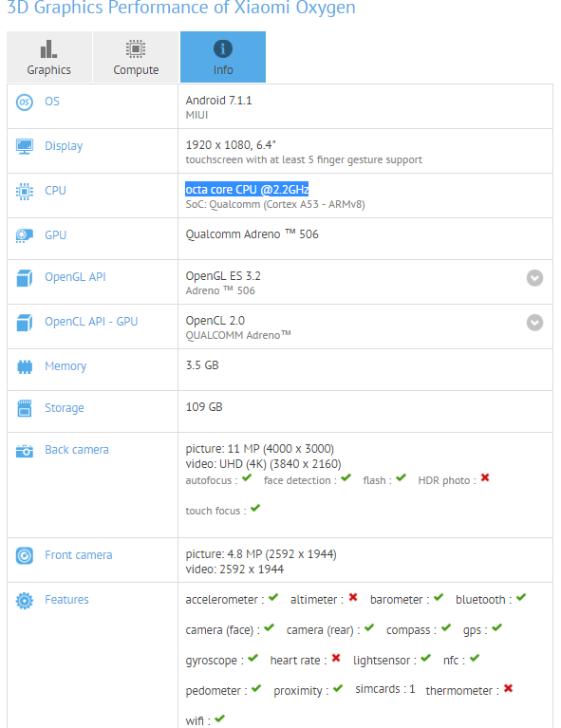Expand the OpenCL API - GPU chevron
The width and height of the screenshot is (561, 728).
coord(534,323)
